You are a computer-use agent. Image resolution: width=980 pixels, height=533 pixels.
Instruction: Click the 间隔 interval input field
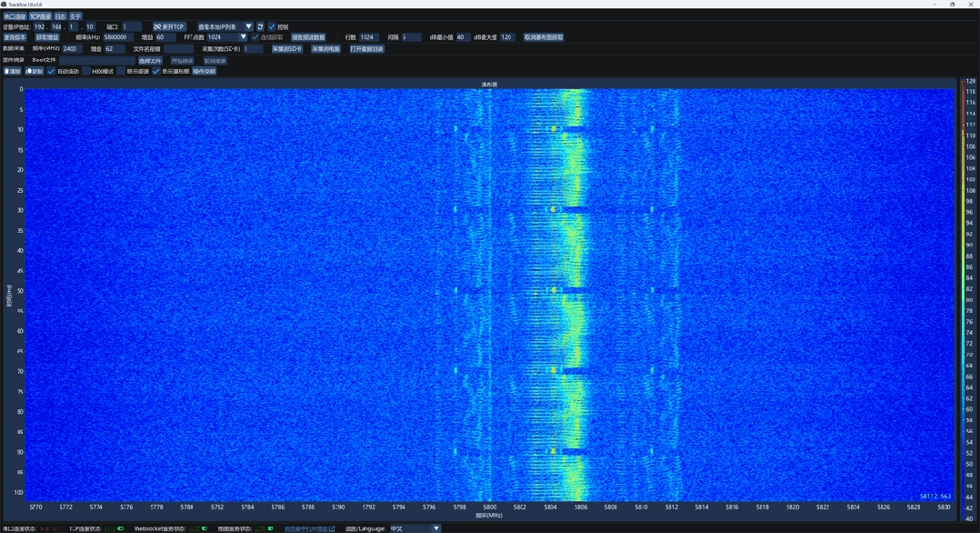(x=411, y=37)
